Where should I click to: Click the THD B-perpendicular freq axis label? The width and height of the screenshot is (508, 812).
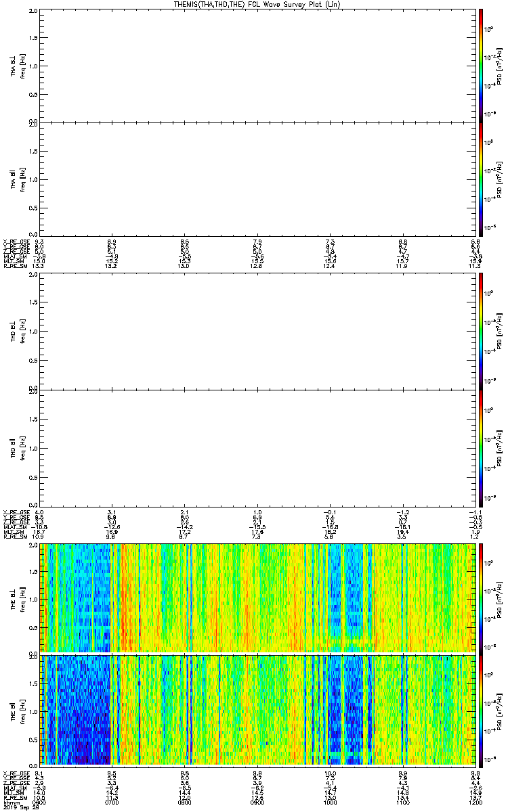point(22,331)
